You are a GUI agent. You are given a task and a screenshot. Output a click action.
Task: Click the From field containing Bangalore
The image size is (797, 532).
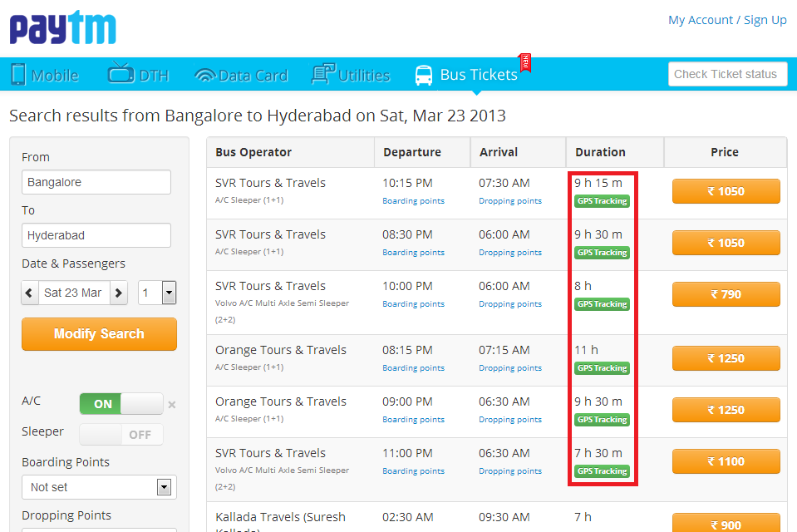tap(96, 182)
